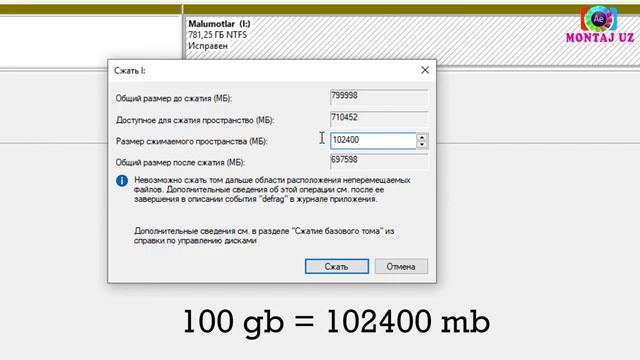
Task: Decrease shrink size with the down spinner arrow
Action: tap(422, 144)
